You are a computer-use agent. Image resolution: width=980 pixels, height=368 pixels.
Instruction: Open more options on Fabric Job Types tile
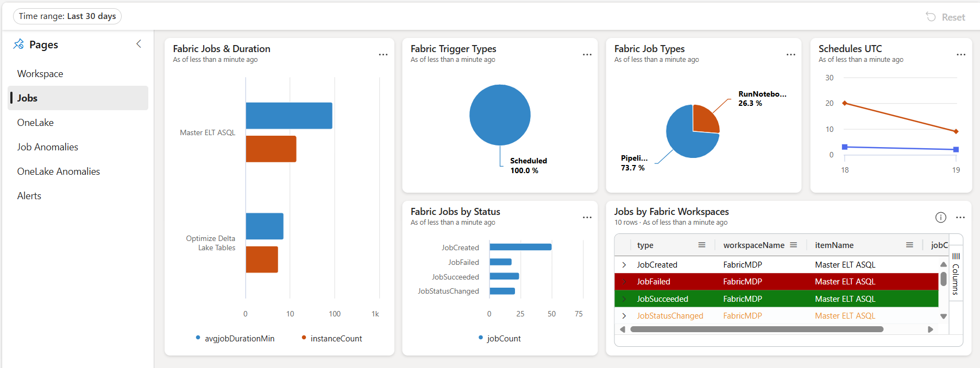coord(790,55)
